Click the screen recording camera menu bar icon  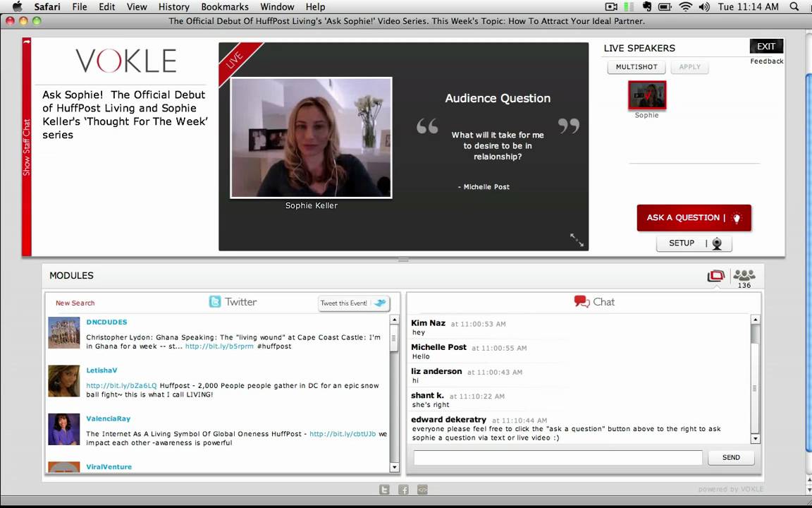tap(612, 7)
